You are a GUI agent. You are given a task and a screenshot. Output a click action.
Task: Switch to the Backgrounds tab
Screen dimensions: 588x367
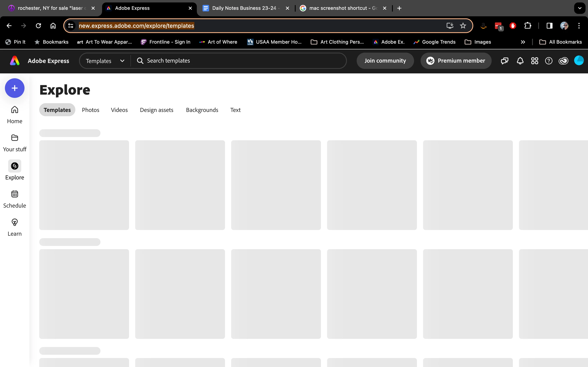pos(202,110)
